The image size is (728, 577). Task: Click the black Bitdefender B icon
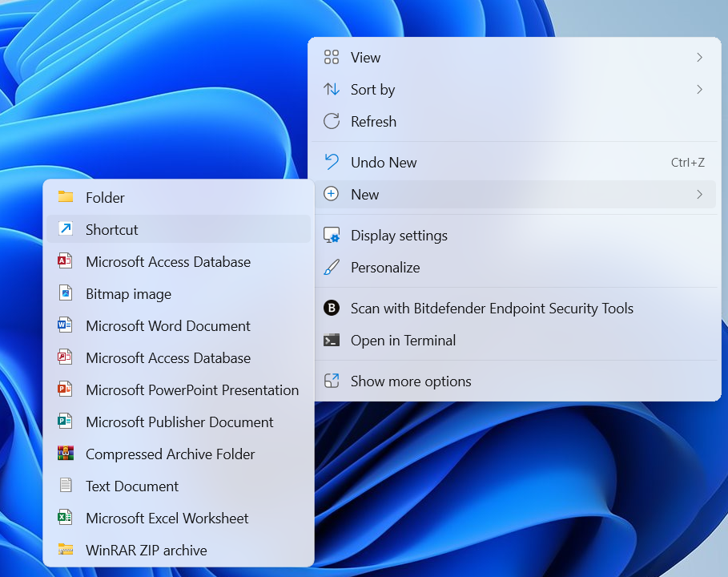coord(332,308)
